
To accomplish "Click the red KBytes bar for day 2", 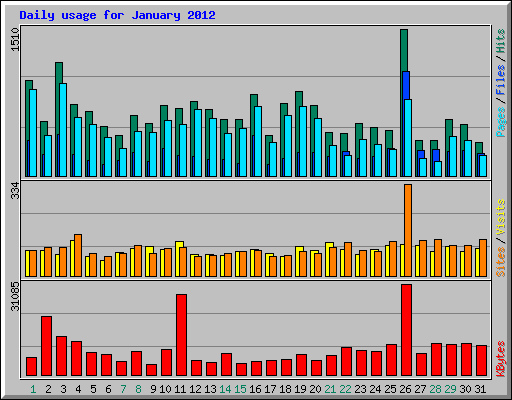I will [46, 346].
